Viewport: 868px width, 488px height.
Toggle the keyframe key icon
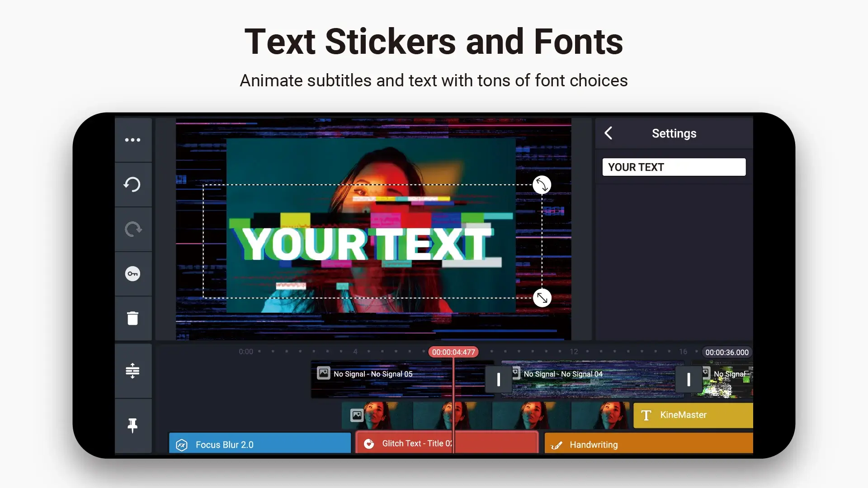132,274
